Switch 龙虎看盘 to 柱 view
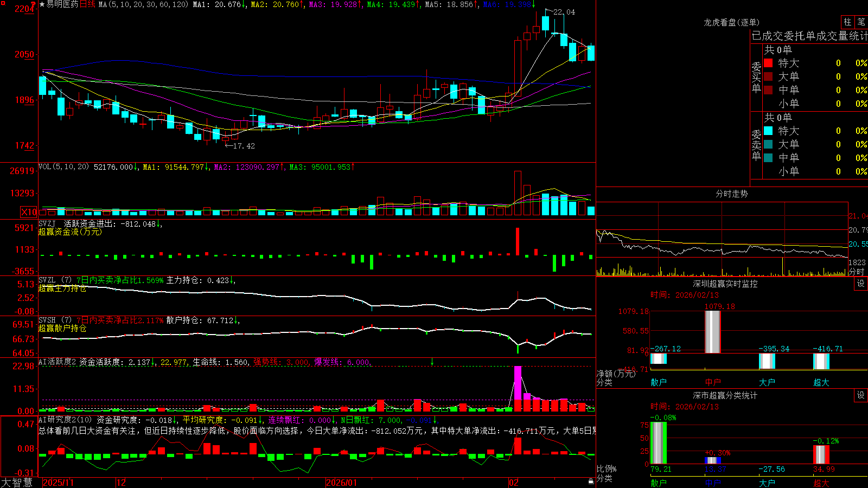 point(847,22)
